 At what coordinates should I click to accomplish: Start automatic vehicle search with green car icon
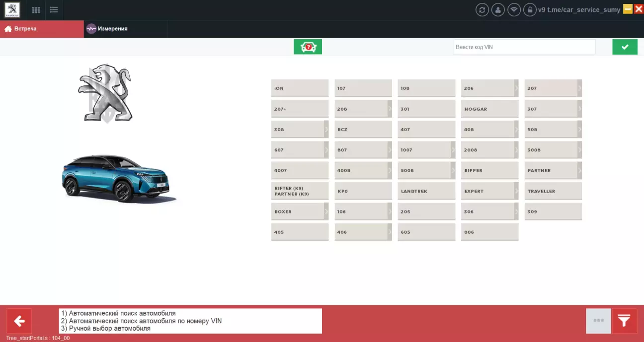(308, 47)
